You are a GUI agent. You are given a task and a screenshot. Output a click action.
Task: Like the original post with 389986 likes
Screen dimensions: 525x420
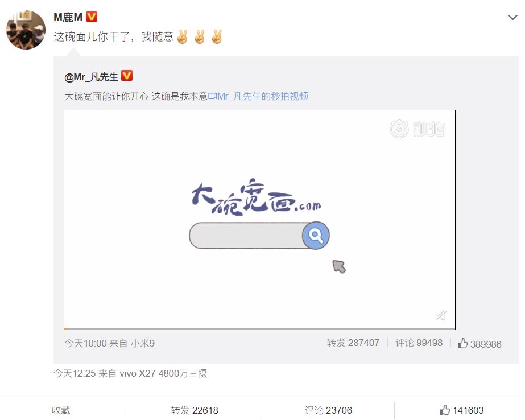pos(479,344)
